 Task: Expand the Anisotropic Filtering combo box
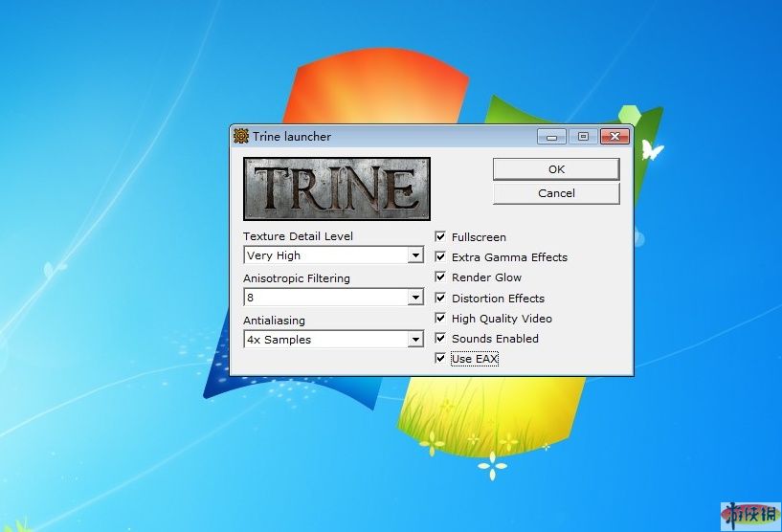pyautogui.click(x=415, y=298)
